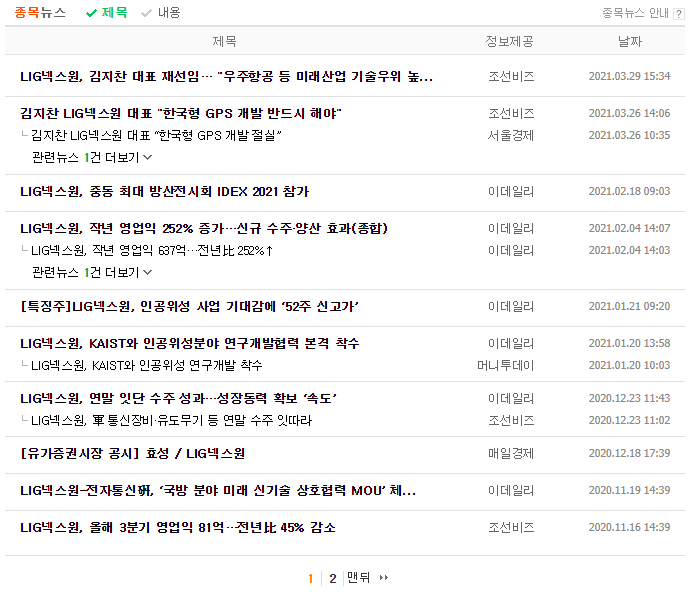Click the 종목뉴스 heading

(x=40, y=12)
